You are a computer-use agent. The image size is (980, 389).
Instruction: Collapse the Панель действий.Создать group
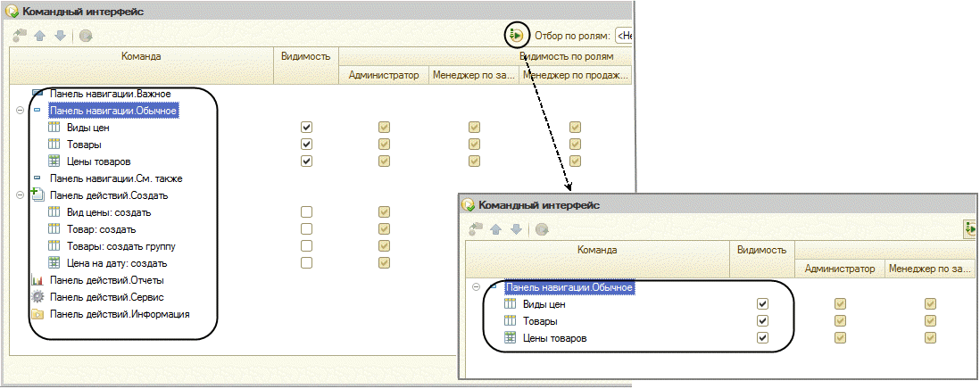click(20, 195)
